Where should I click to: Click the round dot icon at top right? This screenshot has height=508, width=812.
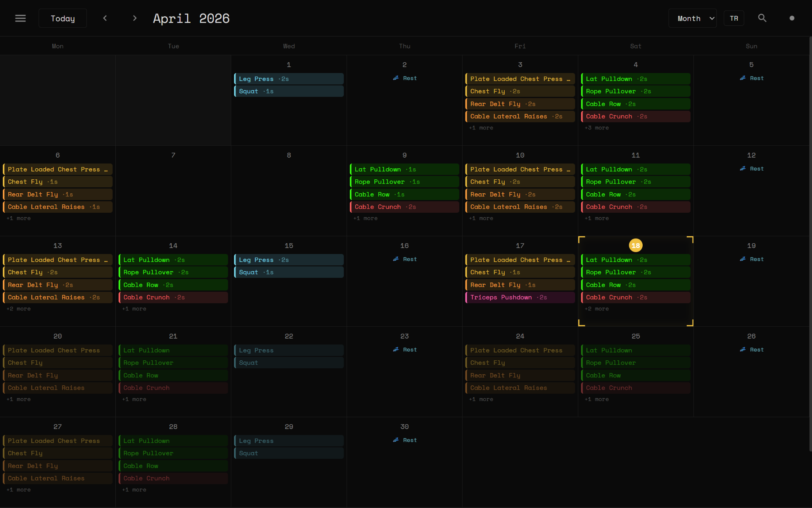[x=792, y=18]
